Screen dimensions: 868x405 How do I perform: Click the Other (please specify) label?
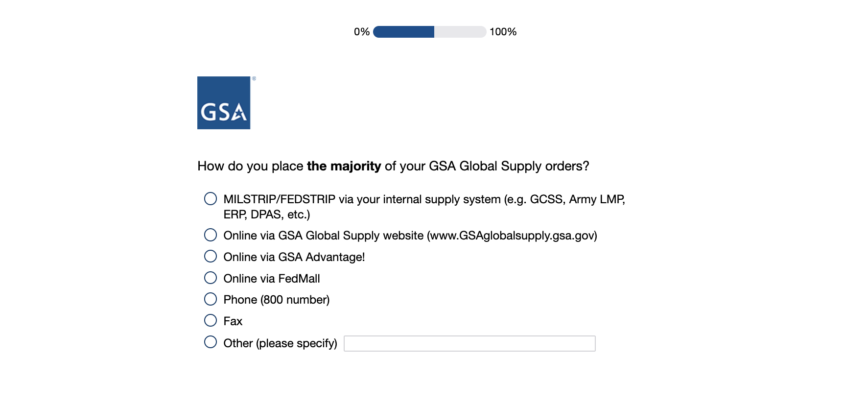pos(280,343)
